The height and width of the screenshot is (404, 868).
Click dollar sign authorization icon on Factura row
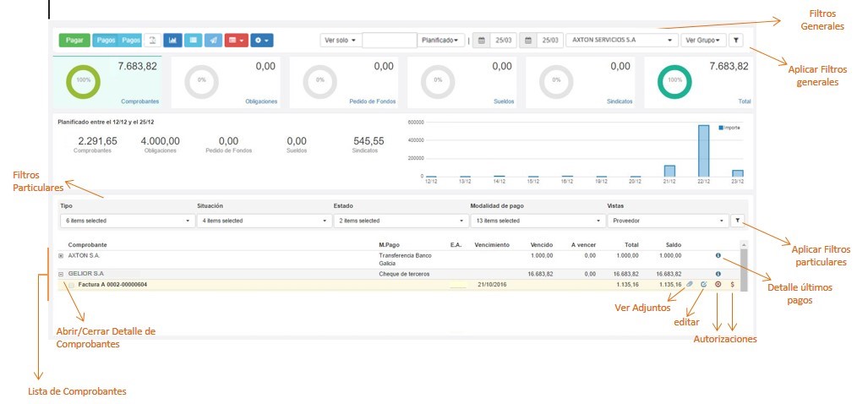click(732, 285)
